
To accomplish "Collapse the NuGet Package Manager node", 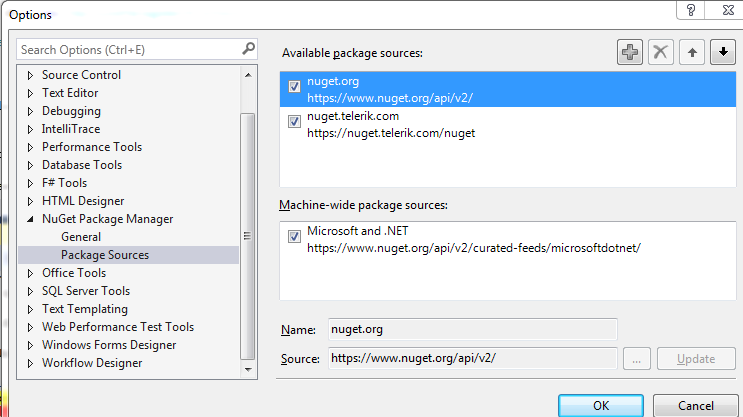I will (x=30, y=219).
